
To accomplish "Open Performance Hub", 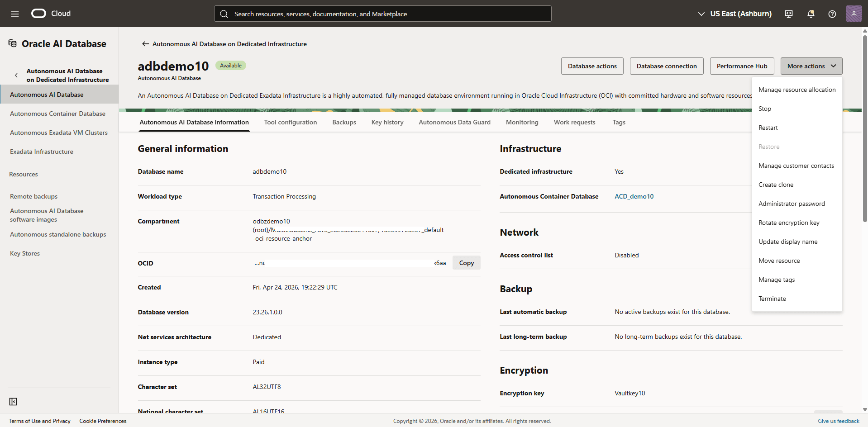I will [x=742, y=66].
